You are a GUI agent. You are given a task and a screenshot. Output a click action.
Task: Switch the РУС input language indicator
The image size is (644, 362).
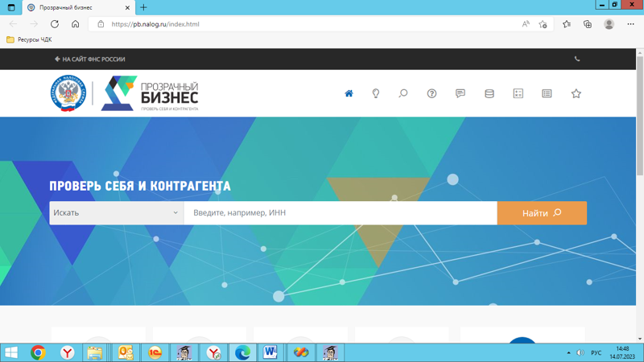coord(597,352)
